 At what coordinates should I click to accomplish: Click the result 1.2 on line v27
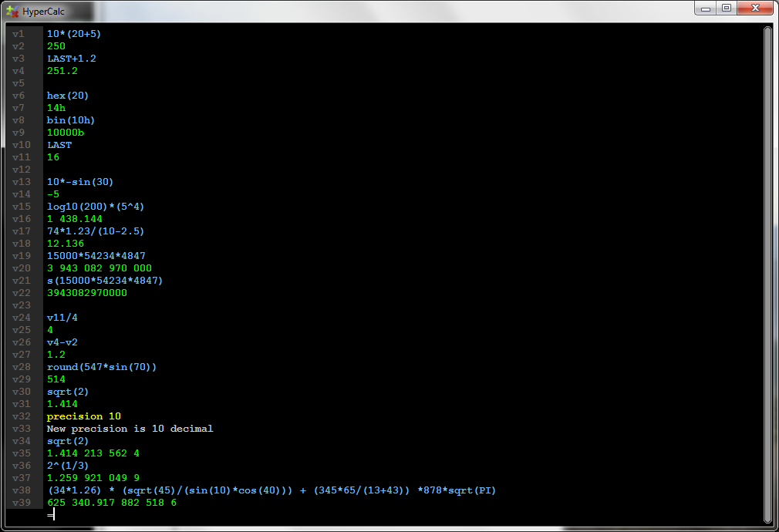coord(56,355)
